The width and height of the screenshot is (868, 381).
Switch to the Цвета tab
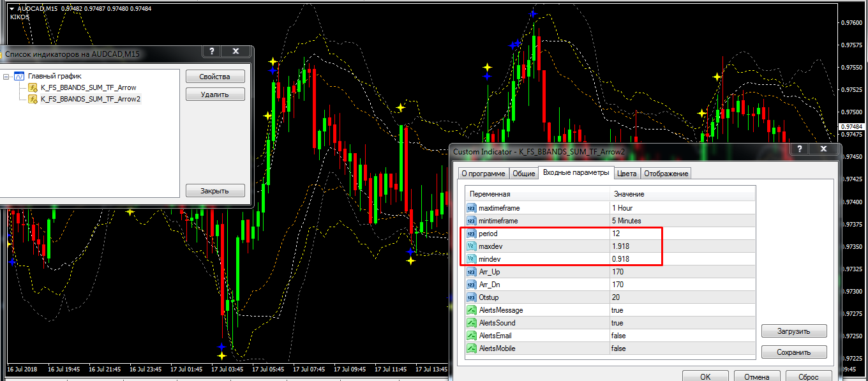(627, 174)
